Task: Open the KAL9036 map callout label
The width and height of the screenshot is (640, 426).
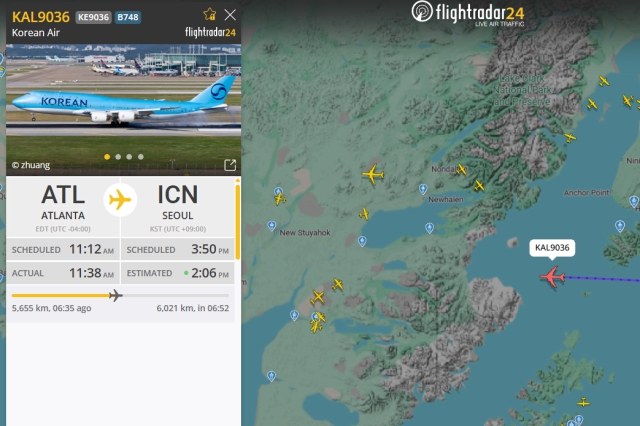Action: pyautogui.click(x=552, y=248)
